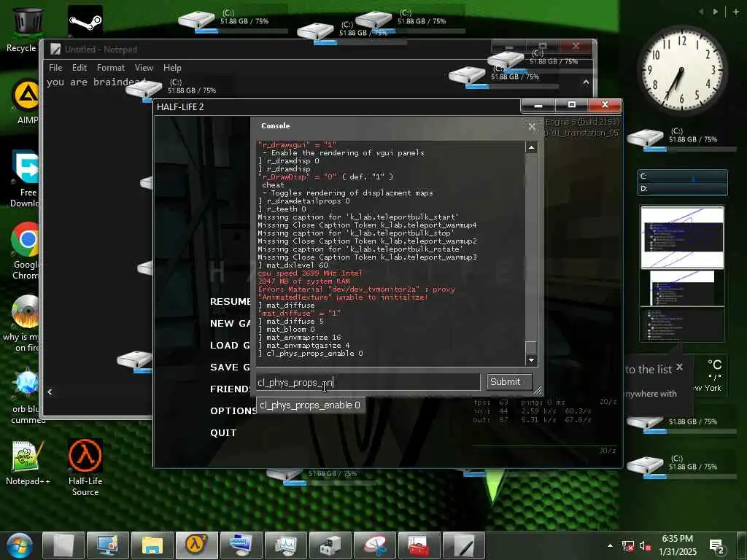747x560 pixels.
Task: Go to next gadget page arrow
Action: (x=716, y=12)
